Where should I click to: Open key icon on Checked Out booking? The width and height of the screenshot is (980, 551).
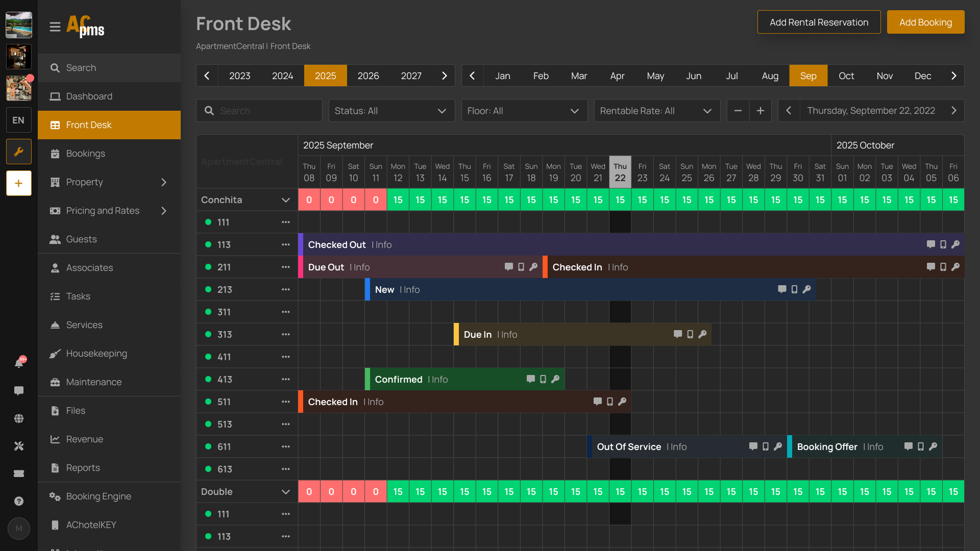tap(955, 244)
